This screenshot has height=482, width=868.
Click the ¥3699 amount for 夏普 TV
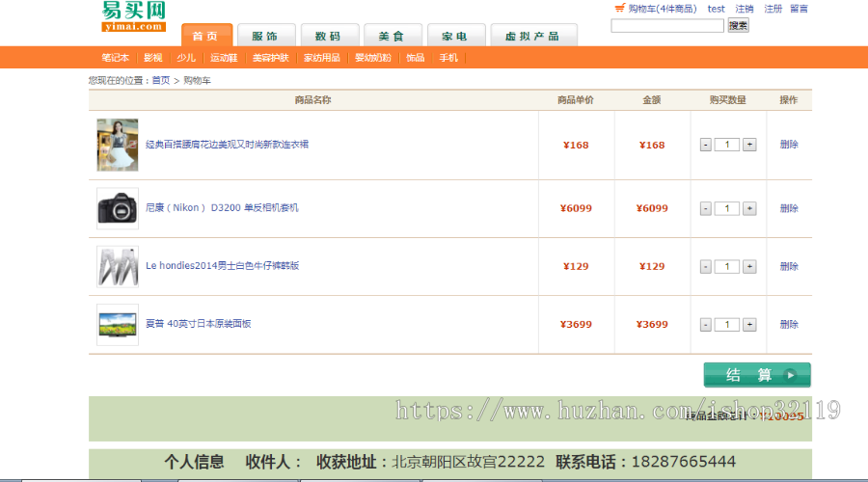652,325
